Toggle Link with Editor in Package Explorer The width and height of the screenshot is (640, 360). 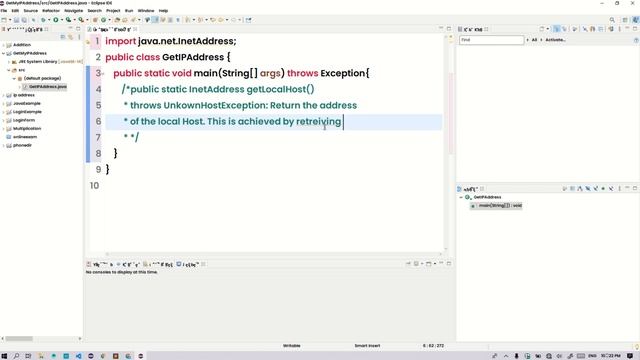tap(71, 37)
